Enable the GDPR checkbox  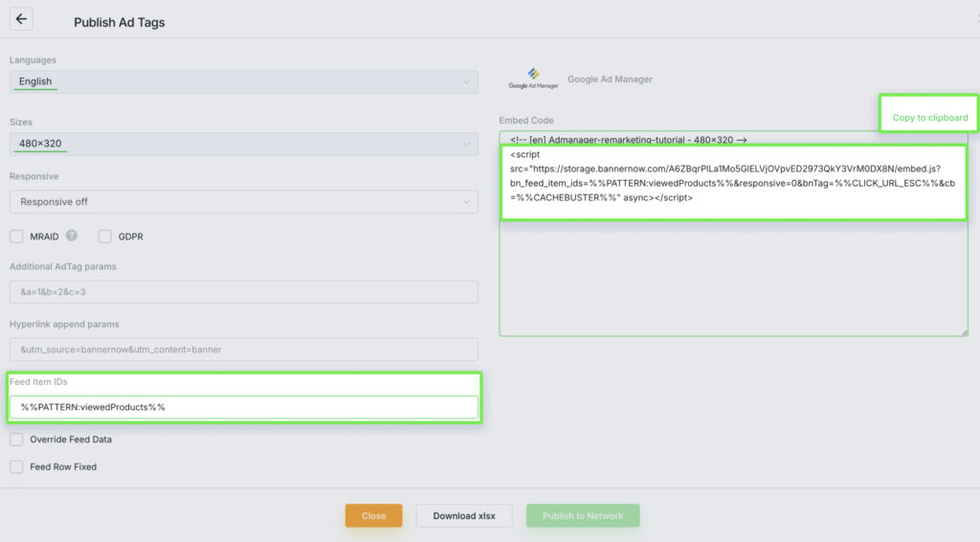[x=104, y=237]
